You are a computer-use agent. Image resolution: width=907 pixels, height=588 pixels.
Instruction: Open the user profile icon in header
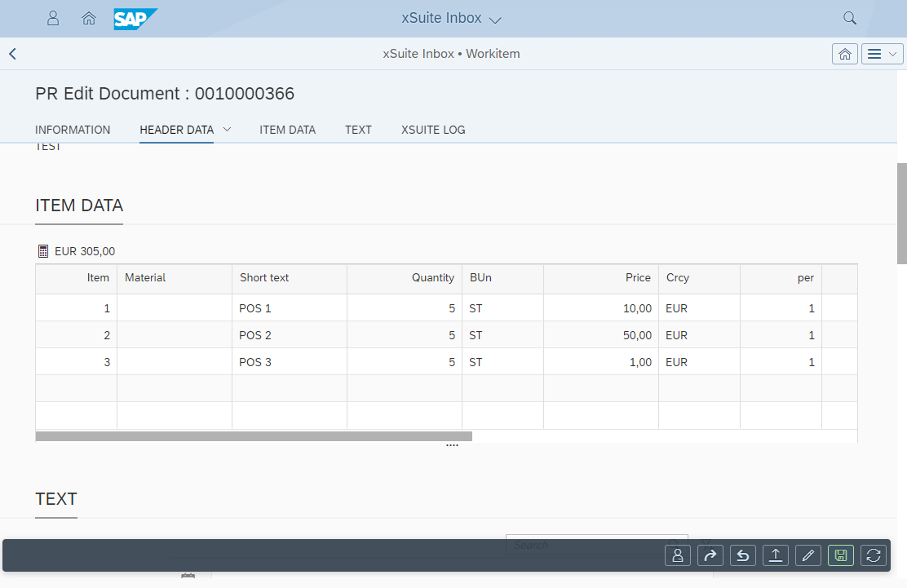click(x=53, y=18)
